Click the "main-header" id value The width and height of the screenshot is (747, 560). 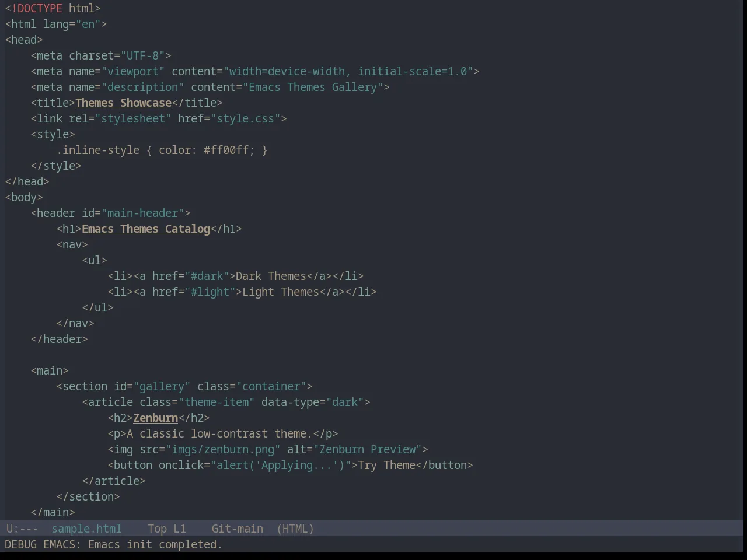point(142,213)
